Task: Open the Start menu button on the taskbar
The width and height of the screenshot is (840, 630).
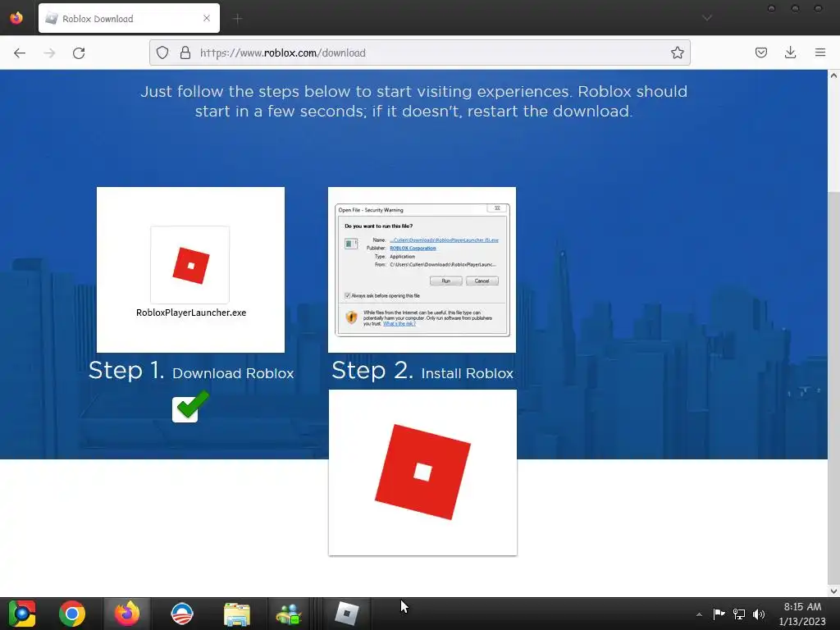Action: pos(21,614)
